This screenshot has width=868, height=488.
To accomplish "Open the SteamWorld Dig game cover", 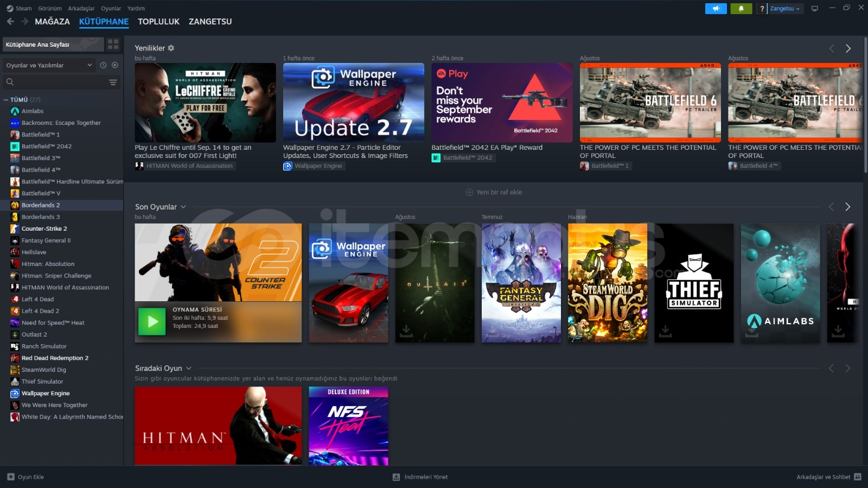I will (x=608, y=283).
